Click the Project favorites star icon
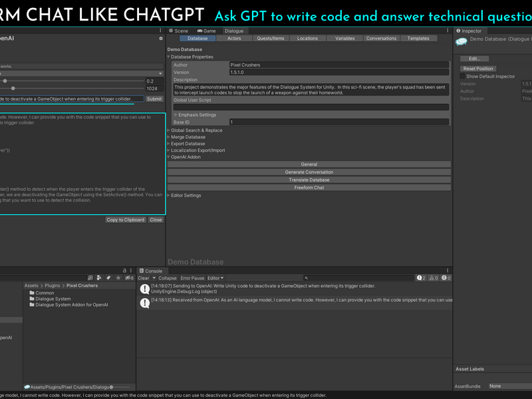 [118, 278]
